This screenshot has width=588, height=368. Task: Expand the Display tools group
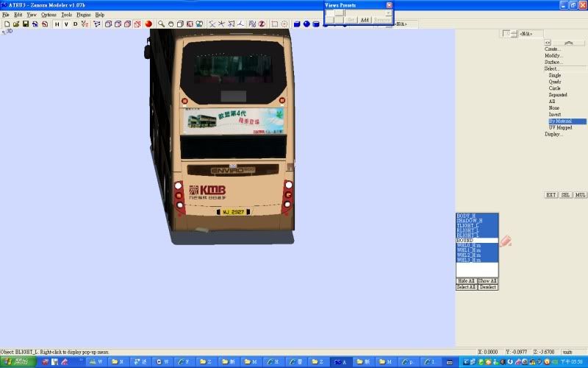[x=553, y=134]
